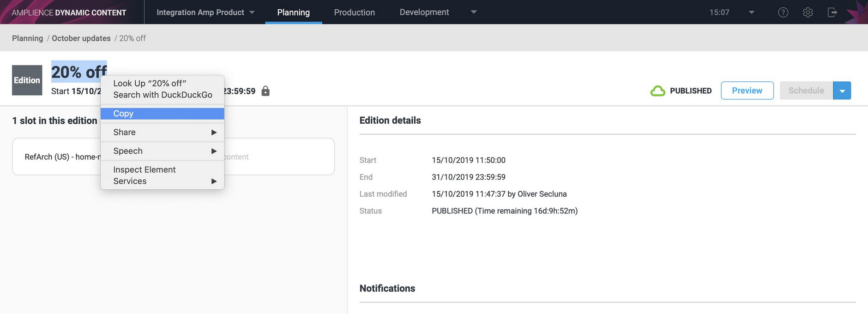
Task: Open the time zone dropdown next to 15:07
Action: coord(752,12)
